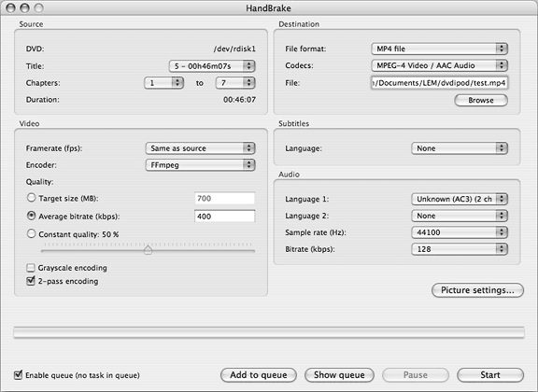
Task: Open the starting chapter dropdown showing 1
Action: (x=164, y=83)
